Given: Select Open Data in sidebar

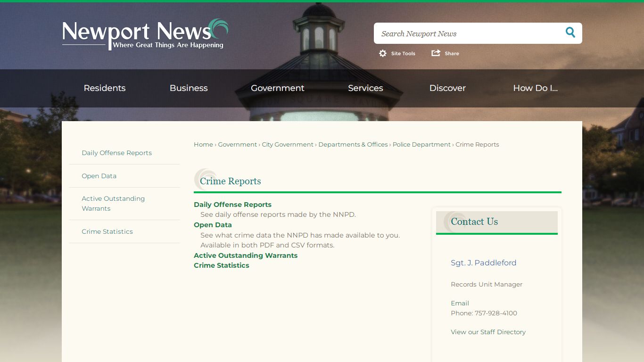Looking at the screenshot, I should [99, 176].
